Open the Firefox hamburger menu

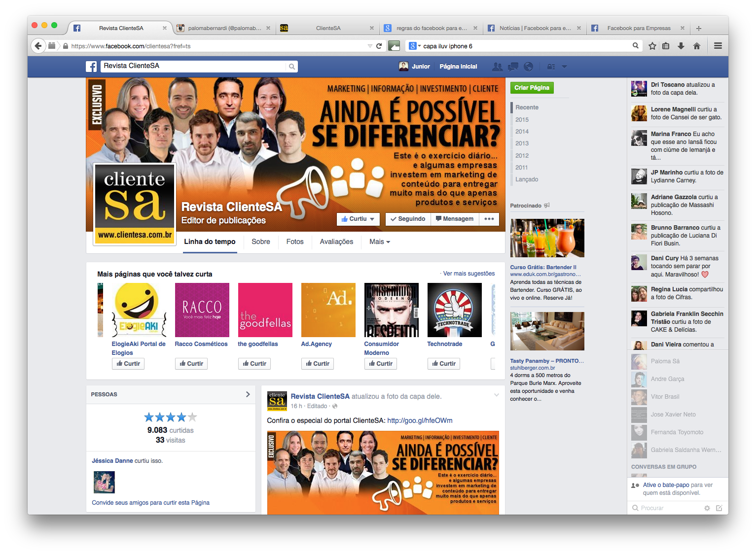click(718, 46)
